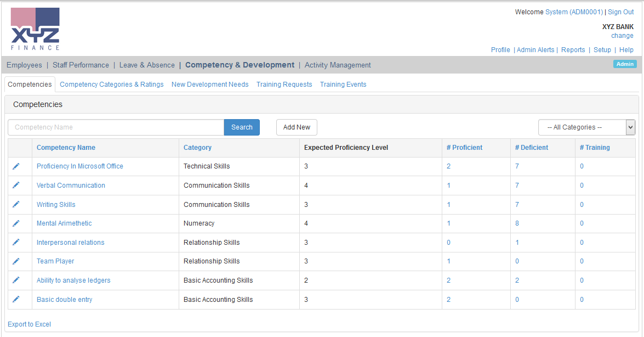Open Proficiency In Microsoft Office competency
The image size is (644, 337).
click(79, 166)
